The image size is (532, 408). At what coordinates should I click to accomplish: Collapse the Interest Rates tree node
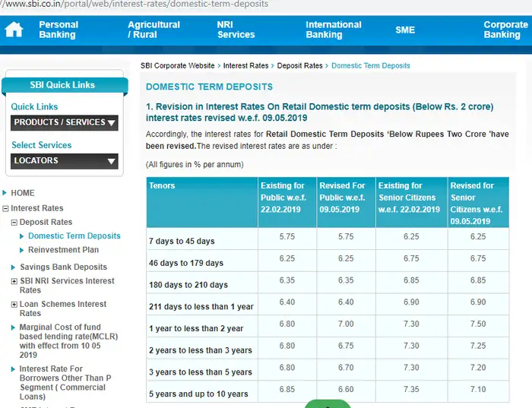5,208
